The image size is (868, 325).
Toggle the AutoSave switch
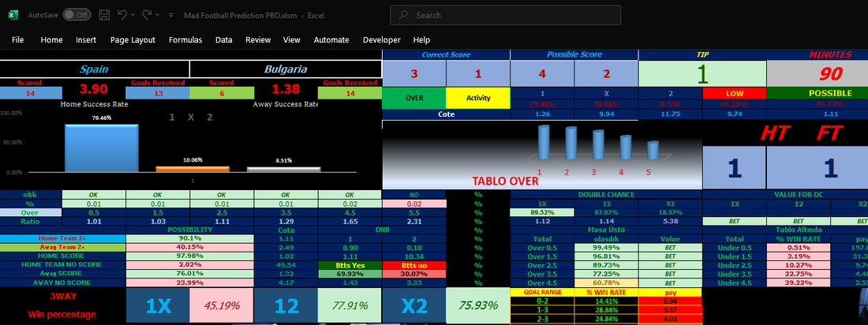pos(77,15)
